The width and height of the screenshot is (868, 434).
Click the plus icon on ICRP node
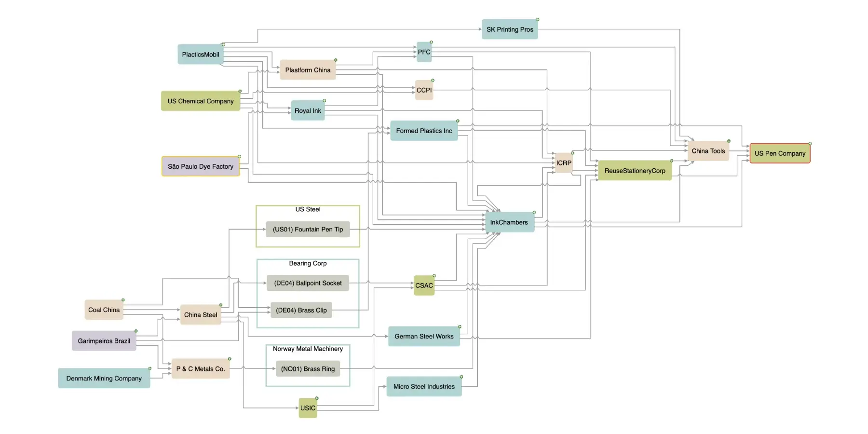[x=572, y=153]
